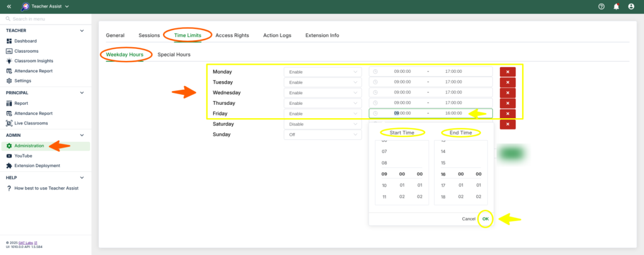The height and width of the screenshot is (255, 644).
Task: Collapse the sidebar with double-chevron icon
Action: [9, 6]
